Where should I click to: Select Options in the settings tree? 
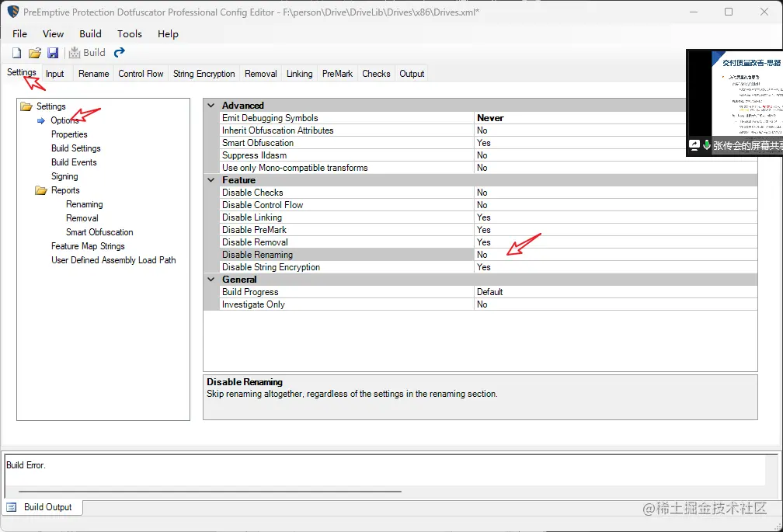click(x=64, y=120)
